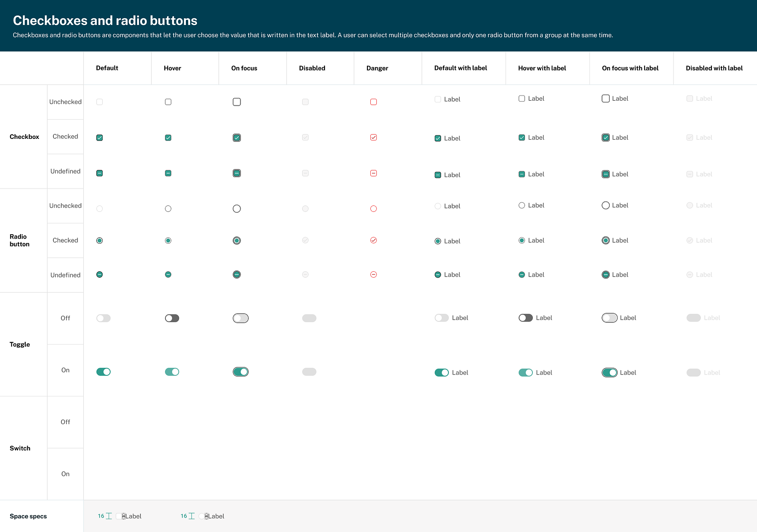757x532 pixels.
Task: Click the hover unchecked checkbox
Action: [168, 102]
